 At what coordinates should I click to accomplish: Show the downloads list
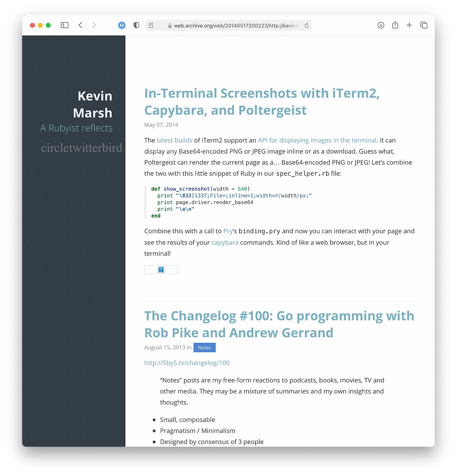coord(381,25)
